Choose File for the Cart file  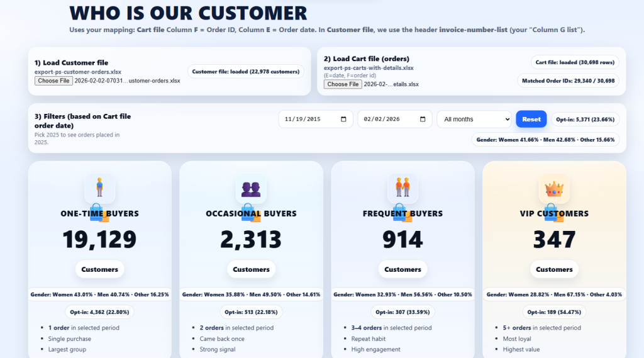point(343,84)
